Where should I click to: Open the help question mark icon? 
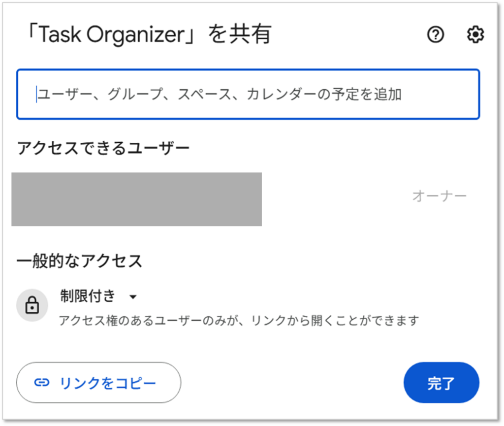tap(436, 34)
